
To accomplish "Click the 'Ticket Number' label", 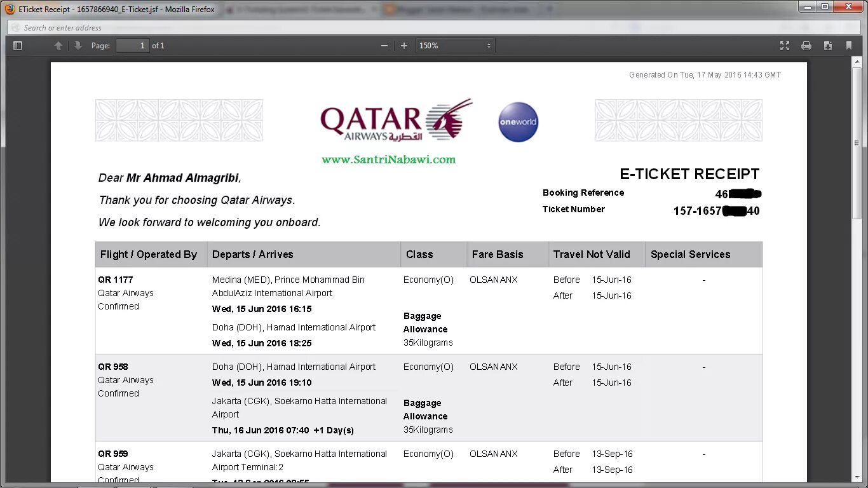I will click(574, 209).
